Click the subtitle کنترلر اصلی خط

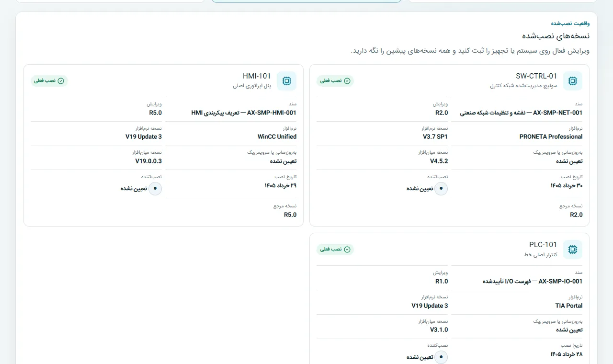coord(541,255)
